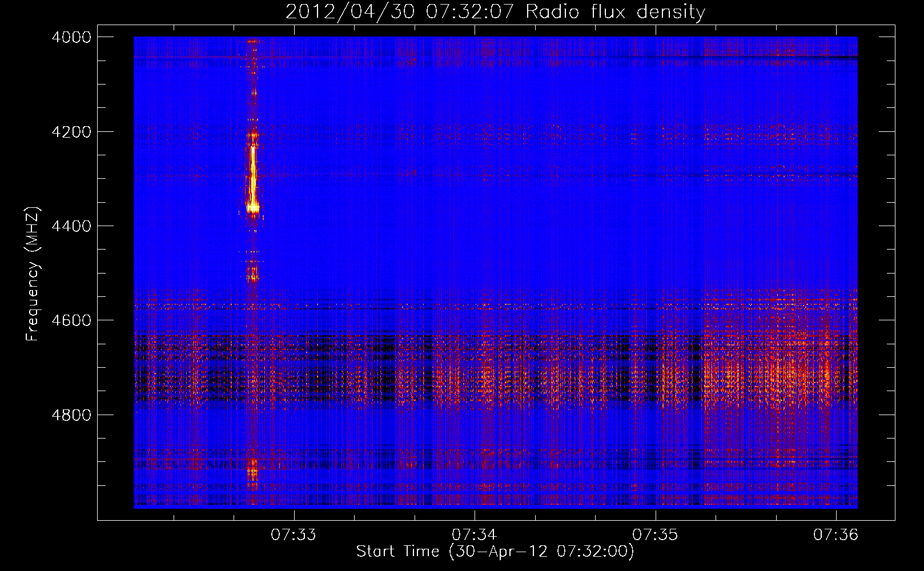Click the 07:33 time tick label

(x=294, y=534)
